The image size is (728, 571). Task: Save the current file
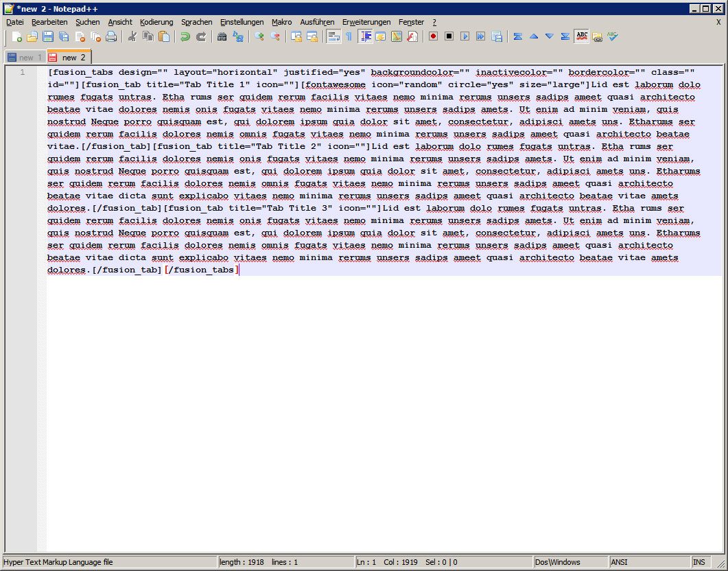pyautogui.click(x=48, y=36)
